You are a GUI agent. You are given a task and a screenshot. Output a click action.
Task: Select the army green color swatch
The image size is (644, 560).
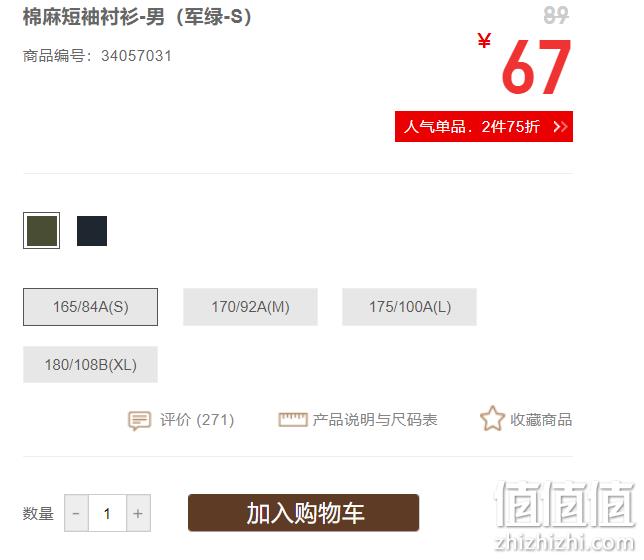41,230
